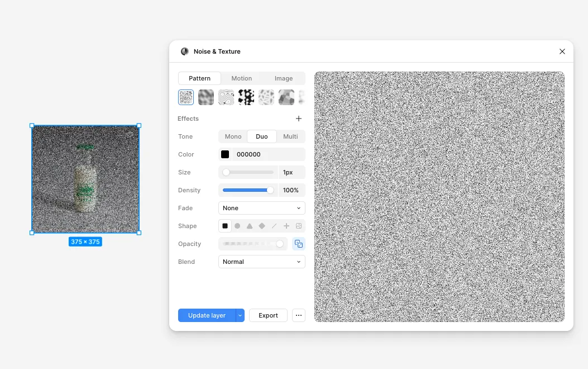
Task: Click the Density slider track
Action: [248, 190]
